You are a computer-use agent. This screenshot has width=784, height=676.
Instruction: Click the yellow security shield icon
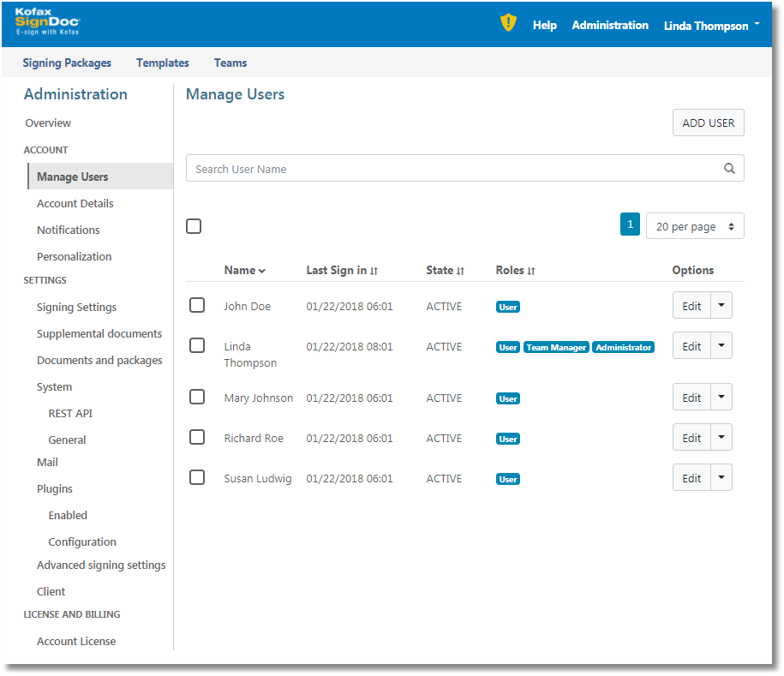[x=509, y=24]
